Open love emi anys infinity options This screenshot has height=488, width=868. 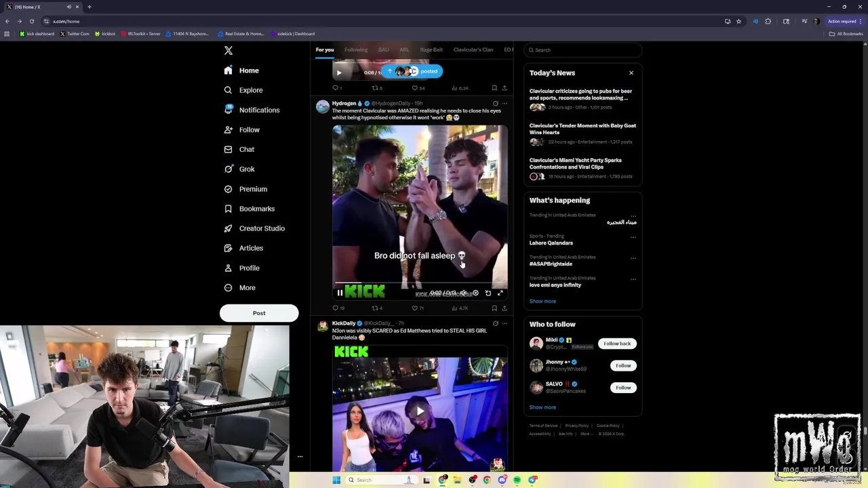pos(633,279)
